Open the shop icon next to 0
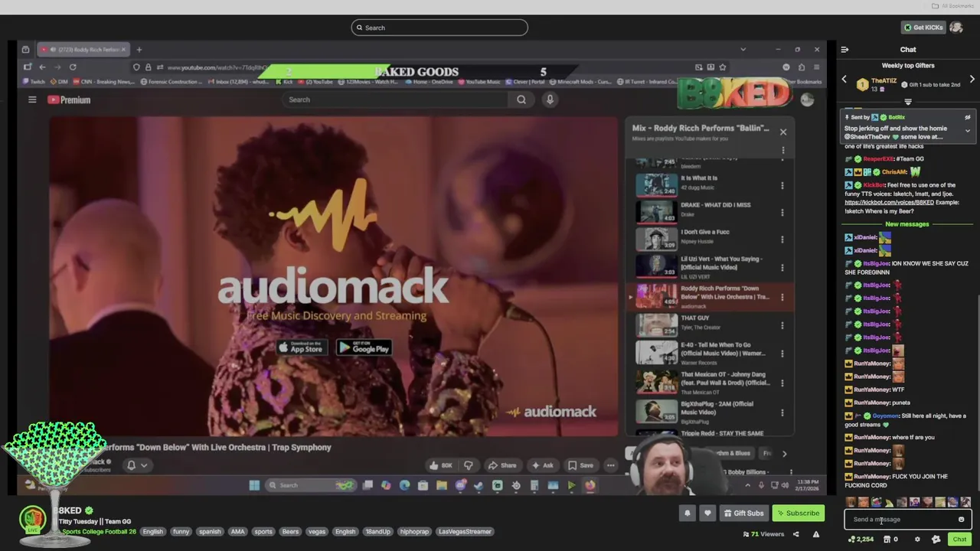This screenshot has width=980, height=551. pyautogui.click(x=887, y=540)
